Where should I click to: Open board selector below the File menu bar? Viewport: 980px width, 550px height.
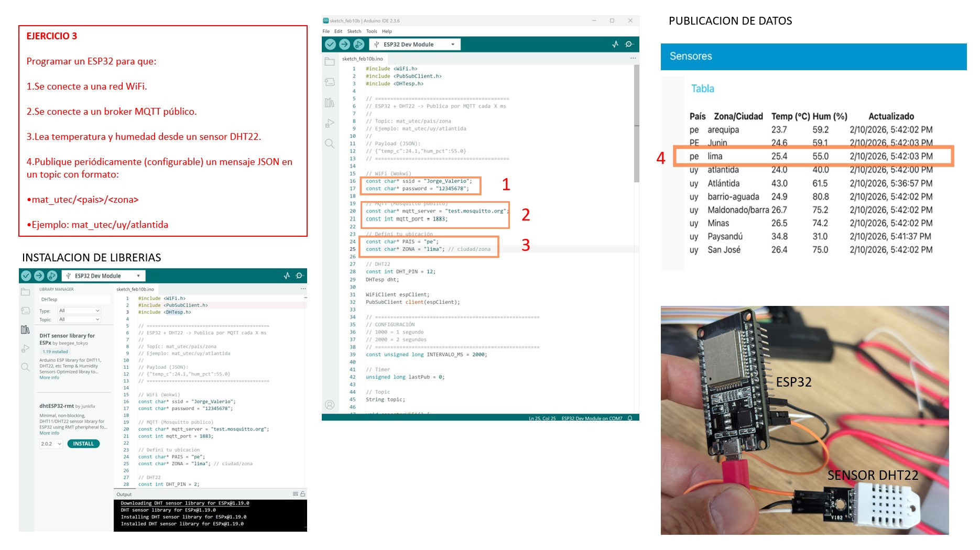click(415, 45)
